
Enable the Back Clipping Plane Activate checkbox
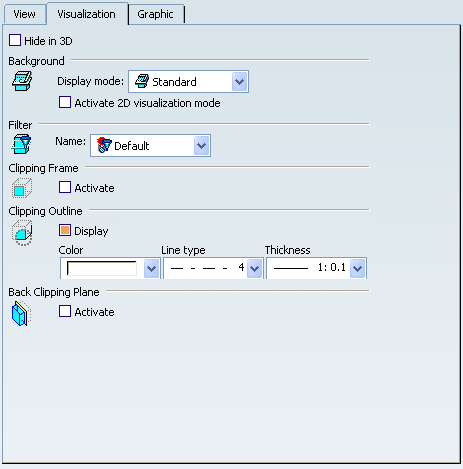click(x=65, y=311)
